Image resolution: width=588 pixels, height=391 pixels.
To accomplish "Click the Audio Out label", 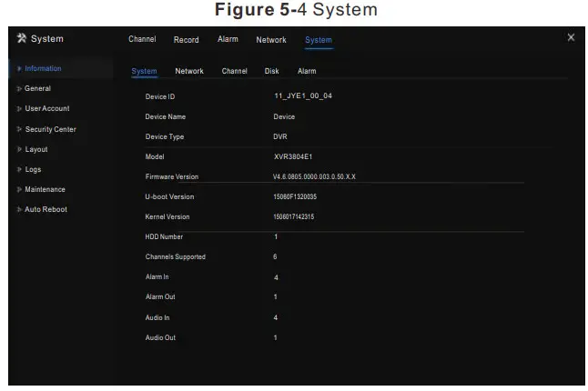I will 160,337.
